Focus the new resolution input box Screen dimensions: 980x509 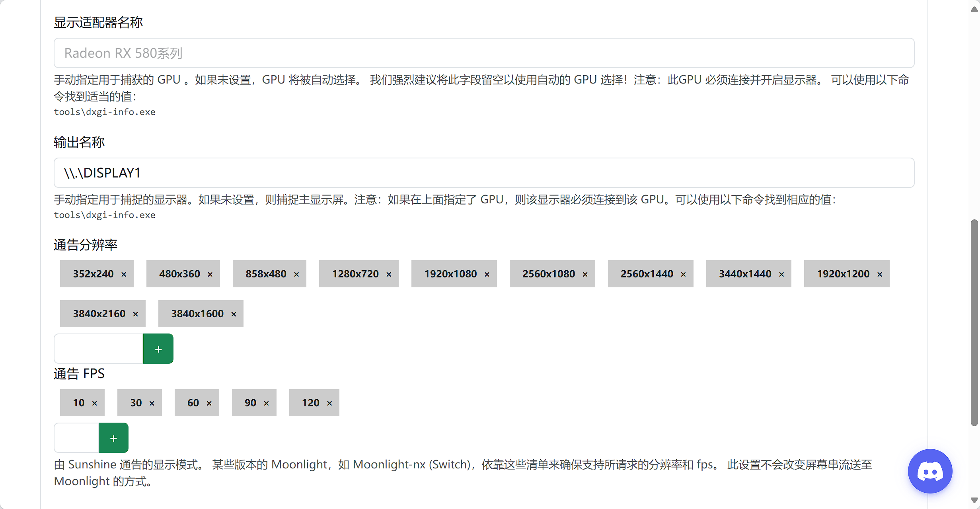(x=99, y=349)
